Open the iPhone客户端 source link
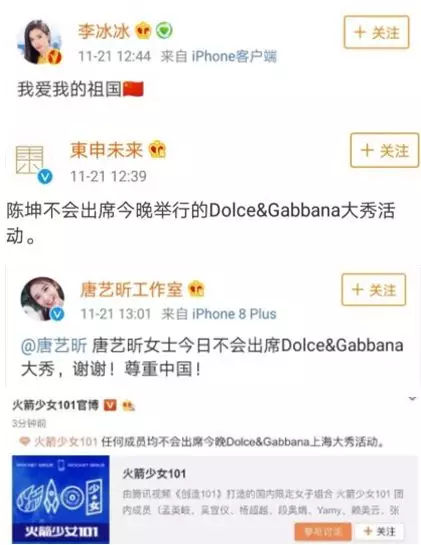 (234, 56)
